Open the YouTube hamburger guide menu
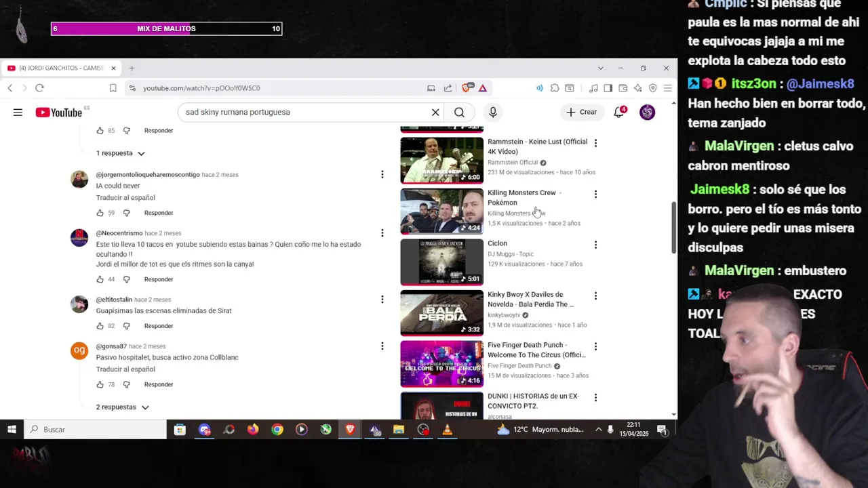 click(x=18, y=112)
